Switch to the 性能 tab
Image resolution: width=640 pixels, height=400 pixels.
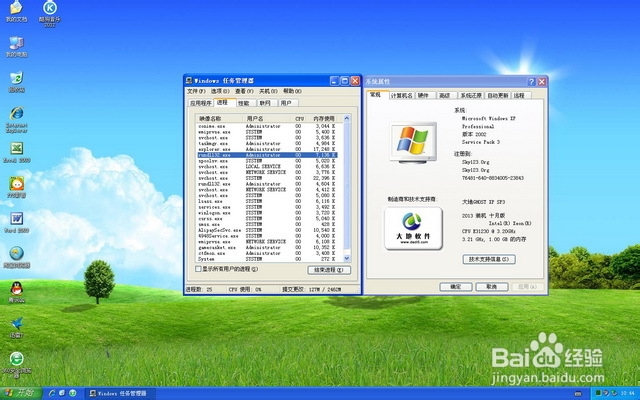pos(246,103)
